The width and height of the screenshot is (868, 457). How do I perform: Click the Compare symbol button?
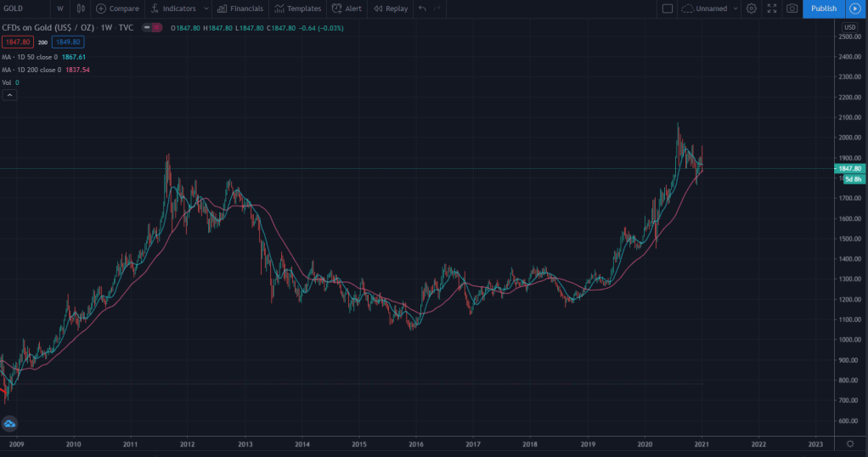coord(117,8)
